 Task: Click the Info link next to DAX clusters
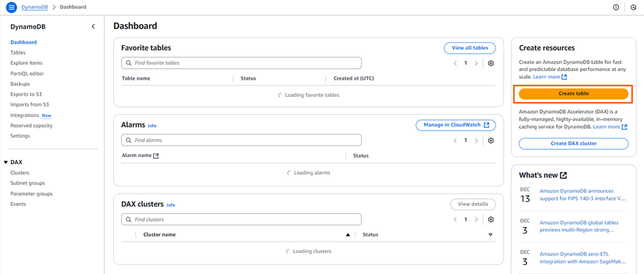[x=170, y=205]
